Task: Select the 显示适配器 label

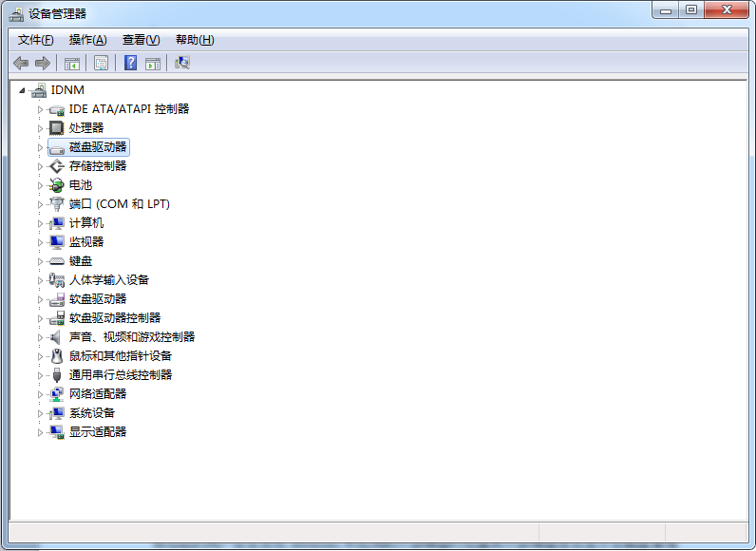Action: [x=98, y=431]
